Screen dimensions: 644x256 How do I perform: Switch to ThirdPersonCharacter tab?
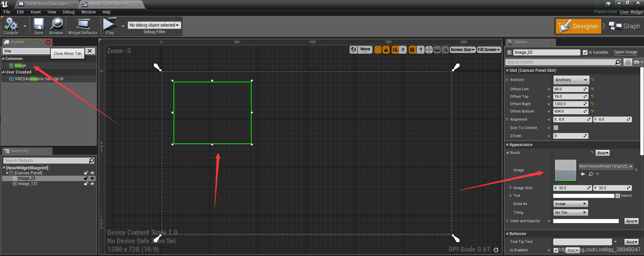tap(46, 4)
